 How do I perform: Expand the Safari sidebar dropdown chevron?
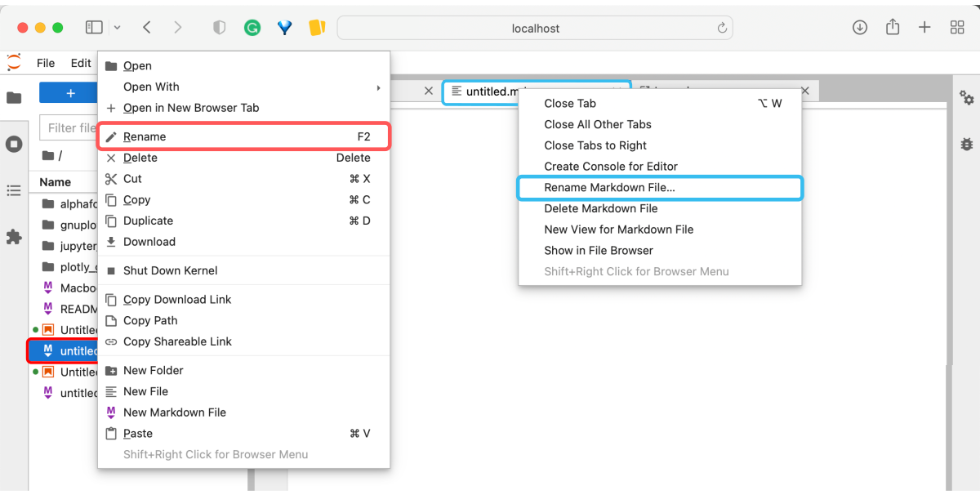[x=117, y=28]
